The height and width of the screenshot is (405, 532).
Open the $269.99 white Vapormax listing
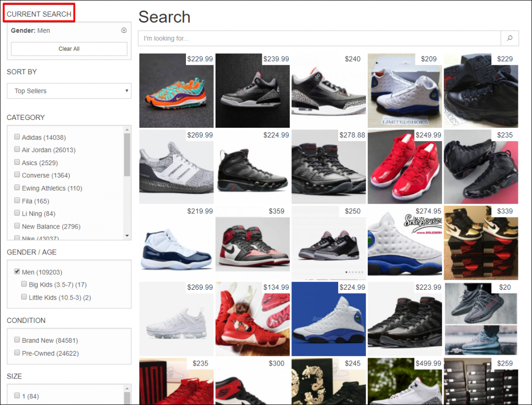tap(177, 319)
